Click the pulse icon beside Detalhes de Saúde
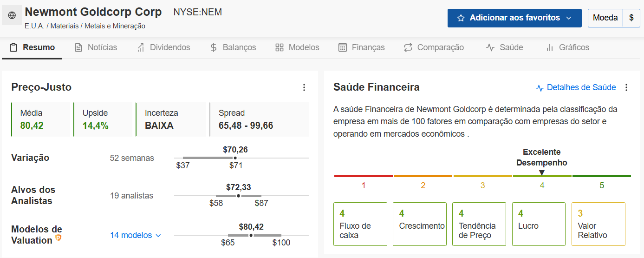The height and width of the screenshot is (258, 644). (x=540, y=87)
